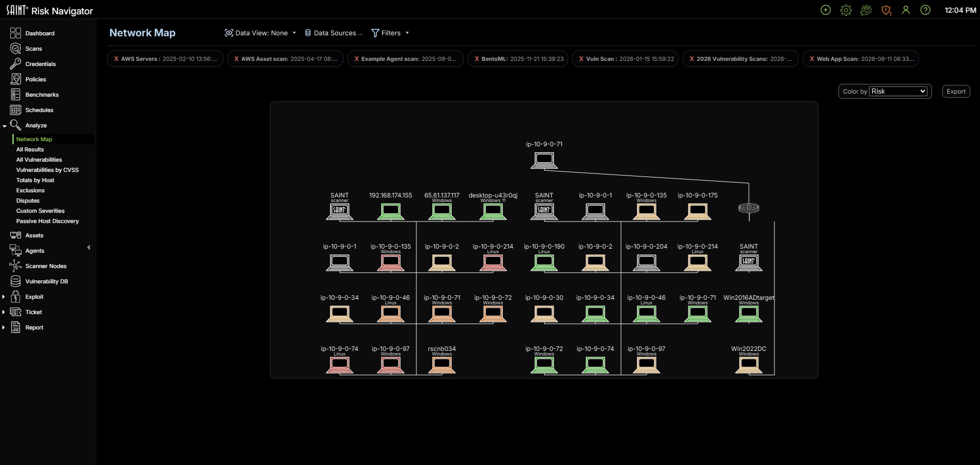The image size is (980, 465).
Task: Open Custom Severities
Action: click(40, 211)
